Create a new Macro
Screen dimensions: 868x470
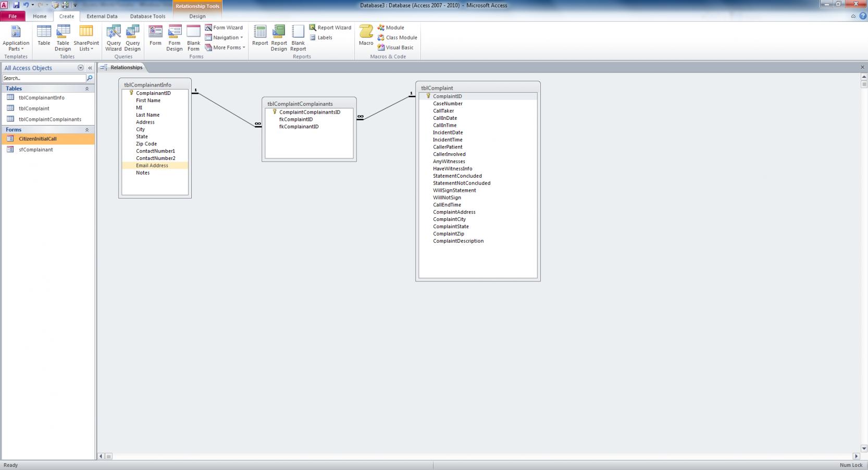366,35
